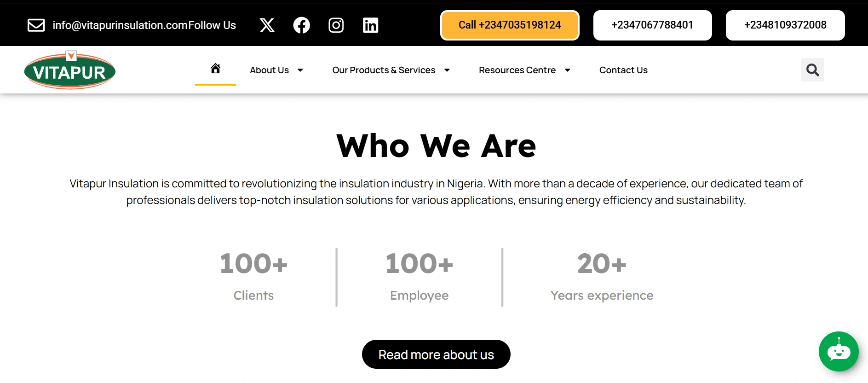Expand the Resources Centre dropdown arrow
Image resolution: width=868 pixels, height=383 pixels.
click(568, 70)
